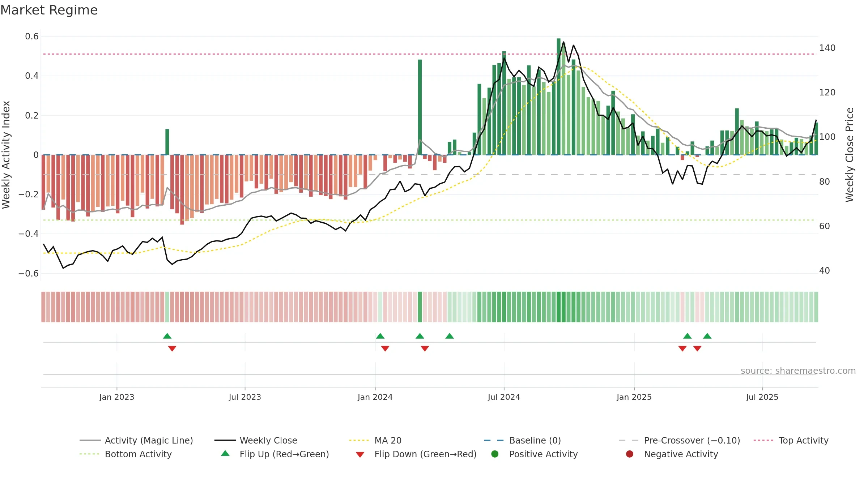Click the source: sharemaestro.com text

798,371
